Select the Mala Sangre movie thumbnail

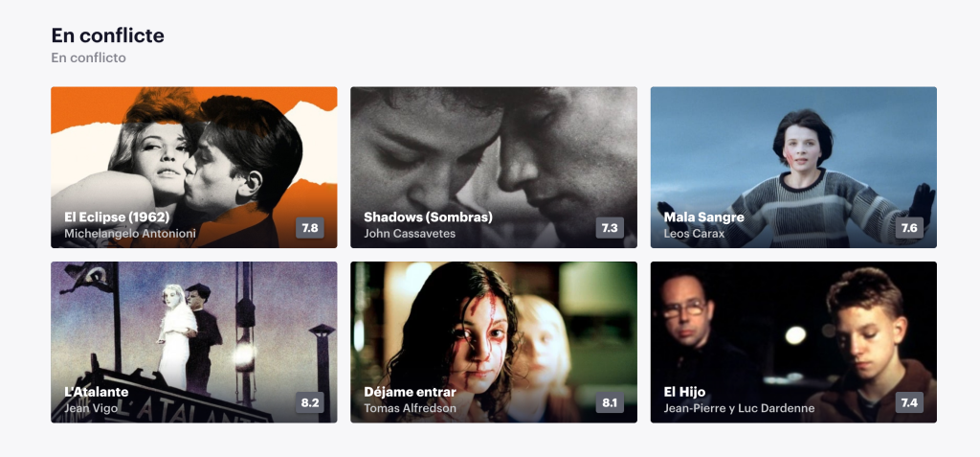(x=793, y=153)
